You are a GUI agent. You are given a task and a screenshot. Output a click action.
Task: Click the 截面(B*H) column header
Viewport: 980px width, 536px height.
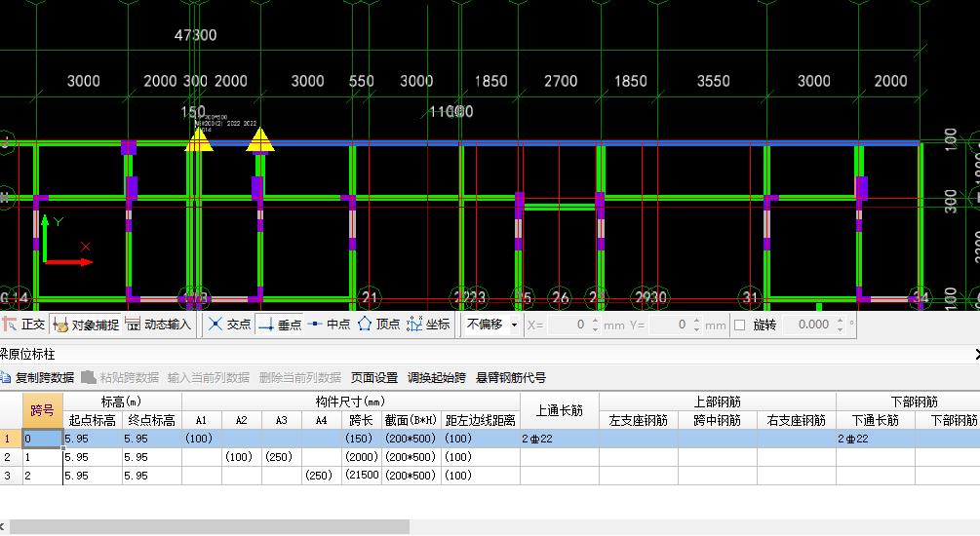click(x=412, y=420)
